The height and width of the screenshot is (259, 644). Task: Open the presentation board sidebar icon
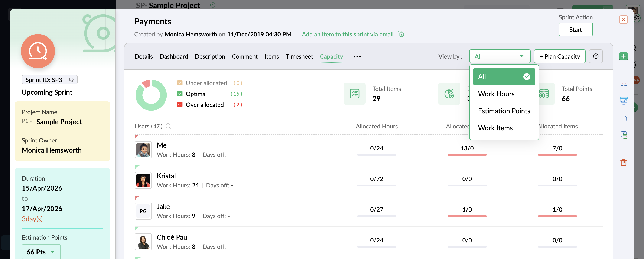click(624, 101)
